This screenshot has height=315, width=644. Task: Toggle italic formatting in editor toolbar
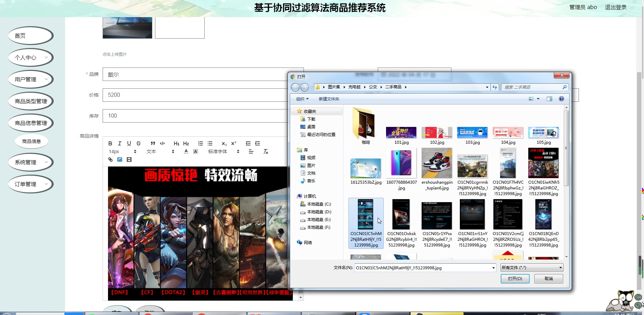(x=120, y=143)
